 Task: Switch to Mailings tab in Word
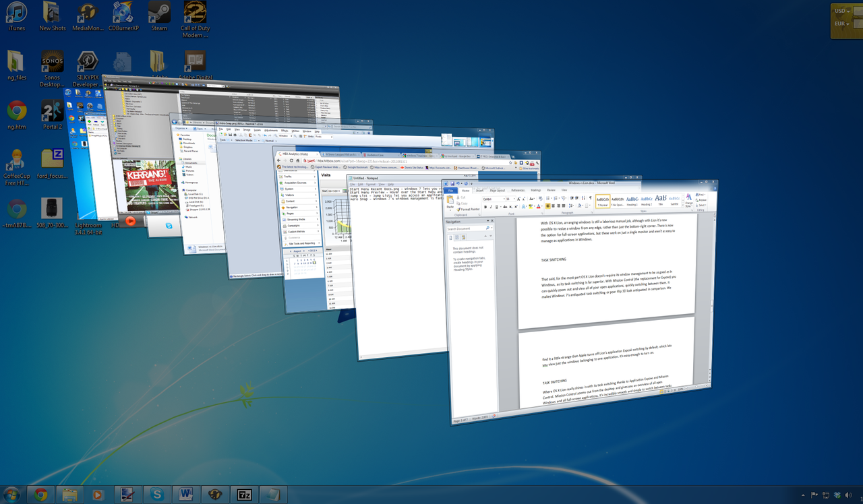tap(536, 190)
